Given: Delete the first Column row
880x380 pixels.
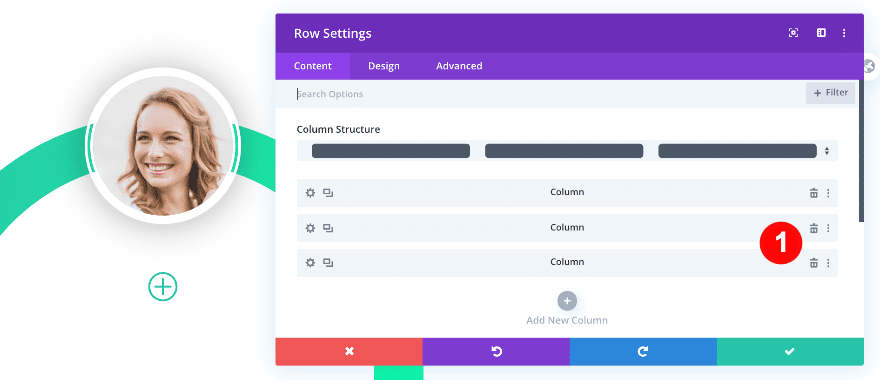Looking at the screenshot, I should click(813, 193).
